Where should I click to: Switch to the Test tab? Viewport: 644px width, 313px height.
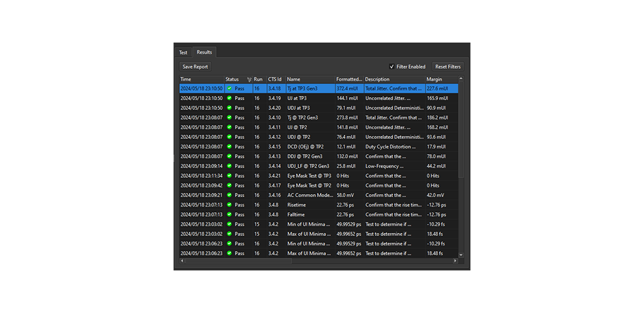pos(183,53)
